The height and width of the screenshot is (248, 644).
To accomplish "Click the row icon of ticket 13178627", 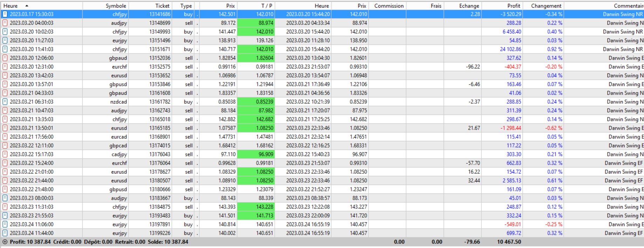I will point(5,172).
